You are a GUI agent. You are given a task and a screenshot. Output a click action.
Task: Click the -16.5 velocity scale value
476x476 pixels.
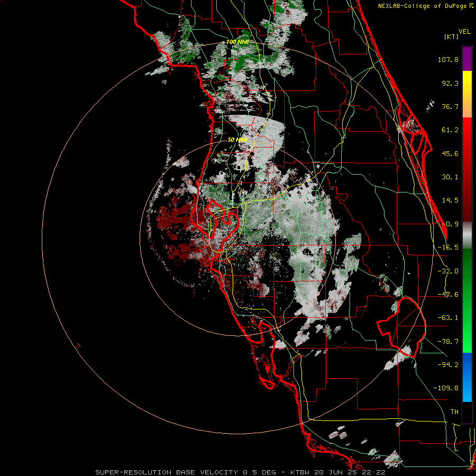coord(448,248)
